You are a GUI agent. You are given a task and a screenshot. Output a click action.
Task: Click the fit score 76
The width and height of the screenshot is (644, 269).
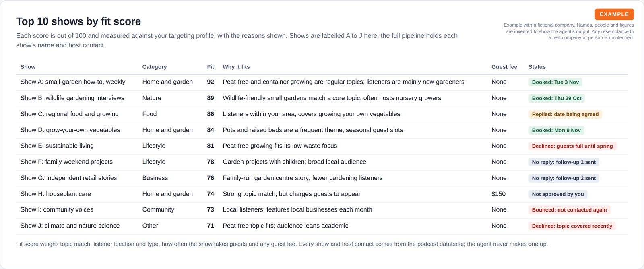pos(211,178)
